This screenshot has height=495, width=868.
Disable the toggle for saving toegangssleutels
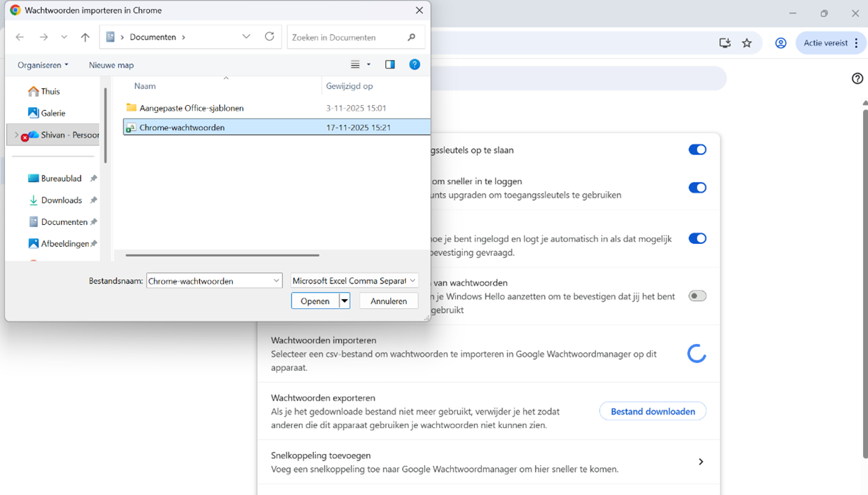(x=697, y=149)
